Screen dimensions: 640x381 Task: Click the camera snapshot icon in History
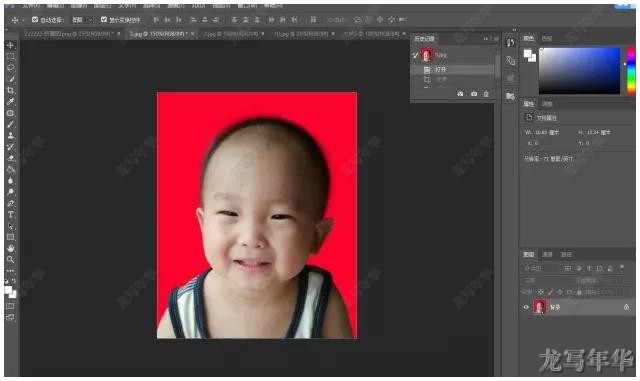(x=474, y=94)
